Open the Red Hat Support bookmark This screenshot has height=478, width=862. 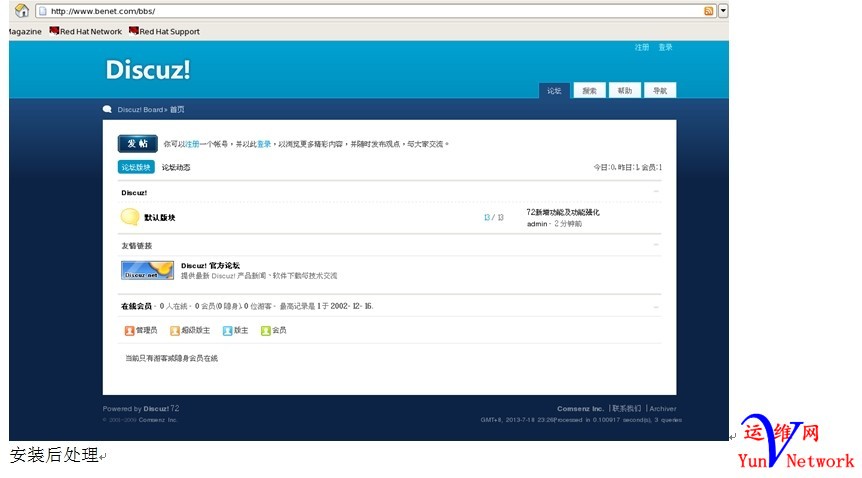[164, 31]
